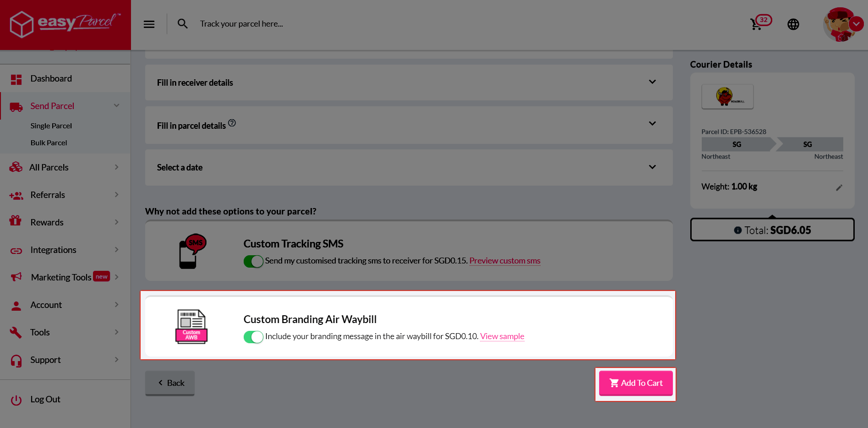The image size is (868, 428).
Task: Click the Dashboard sidebar icon
Action: pyautogui.click(x=16, y=78)
